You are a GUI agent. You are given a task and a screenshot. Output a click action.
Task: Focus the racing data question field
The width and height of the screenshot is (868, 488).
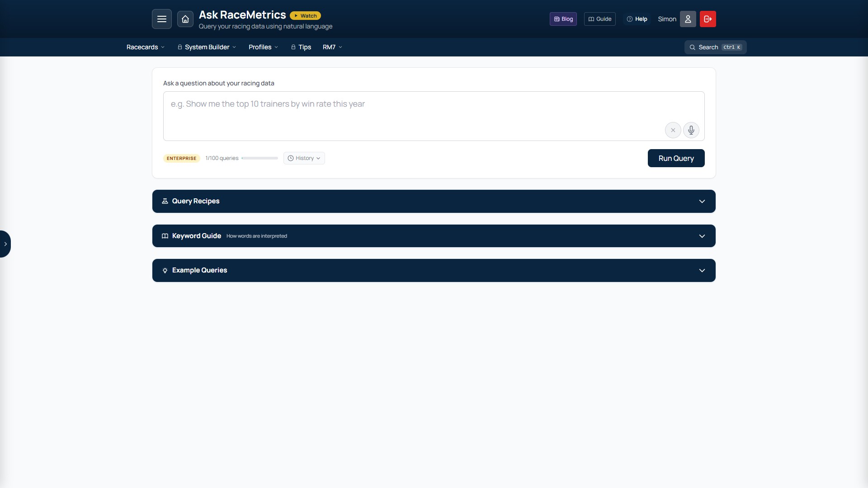(434, 116)
